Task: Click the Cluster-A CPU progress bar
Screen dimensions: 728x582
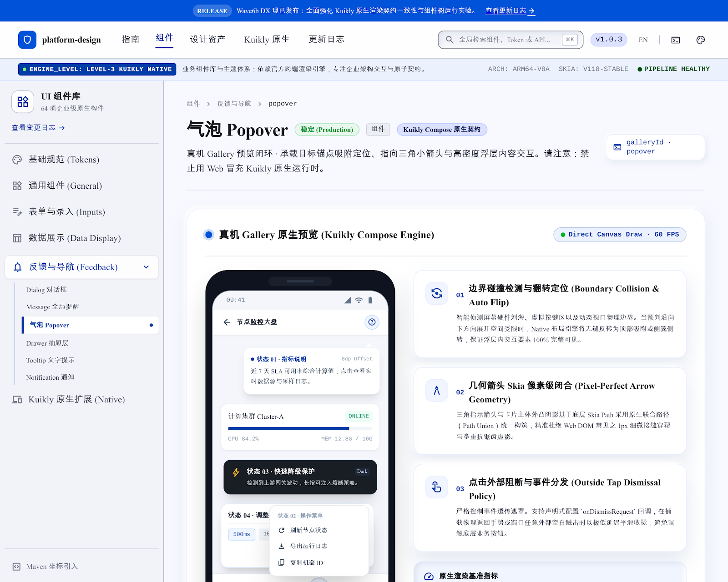Action: [x=300, y=428]
